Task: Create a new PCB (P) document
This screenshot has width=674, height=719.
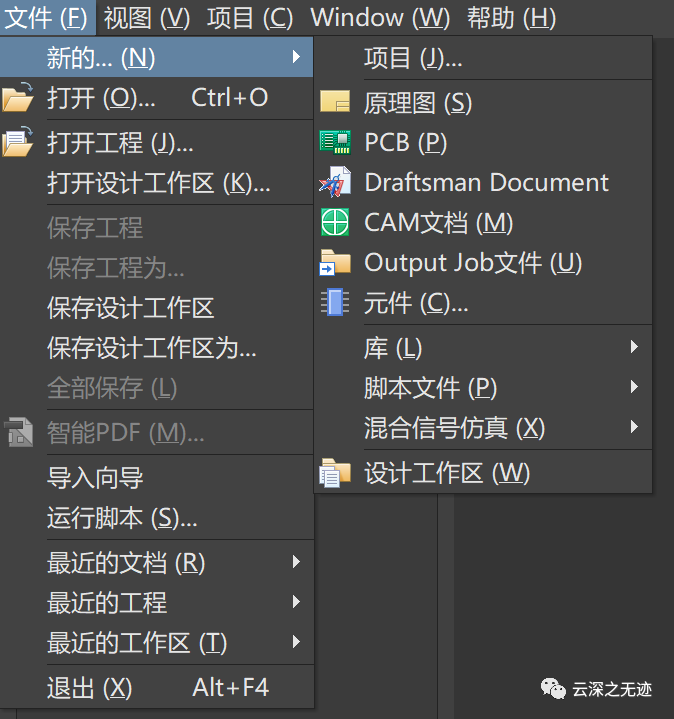Action: (483, 142)
